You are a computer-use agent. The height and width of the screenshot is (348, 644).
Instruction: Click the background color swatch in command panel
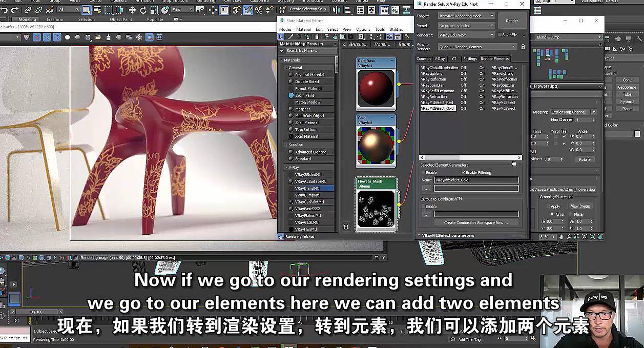[637, 134]
